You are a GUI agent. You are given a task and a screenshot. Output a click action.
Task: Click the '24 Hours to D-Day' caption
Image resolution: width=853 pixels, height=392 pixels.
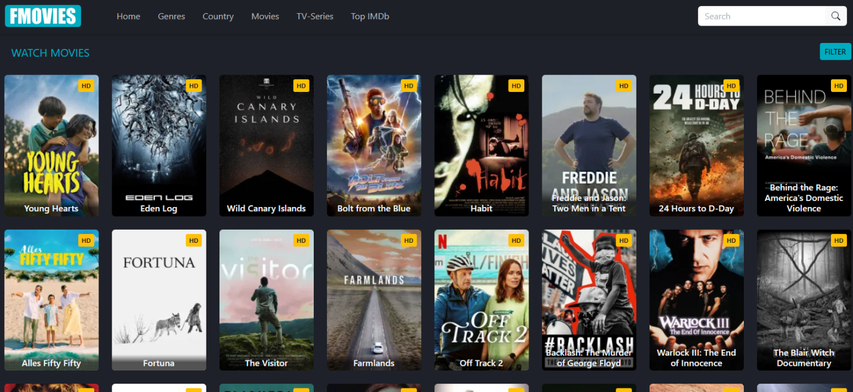[696, 209]
